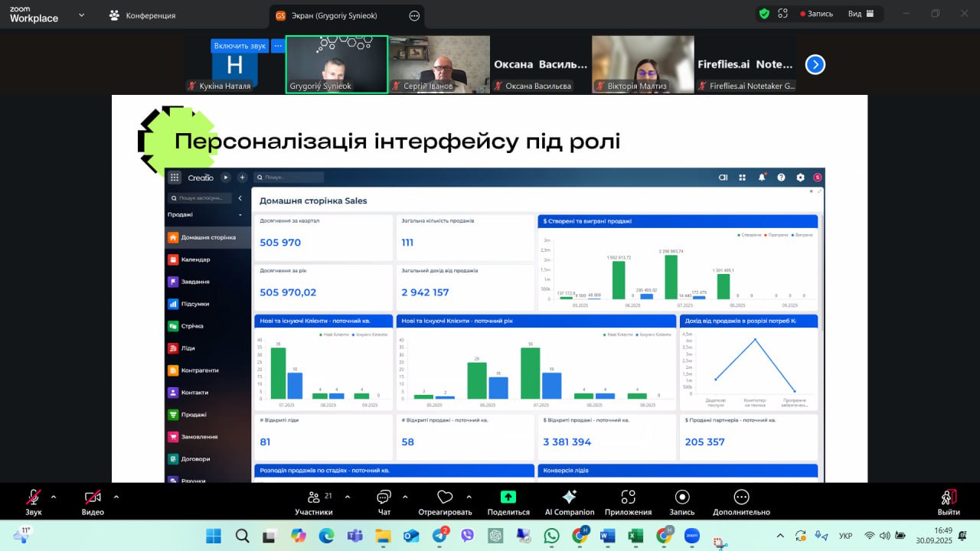Open Participants panel in Zoom toolbar
Image resolution: width=980 pixels, height=551 pixels.
point(314,503)
